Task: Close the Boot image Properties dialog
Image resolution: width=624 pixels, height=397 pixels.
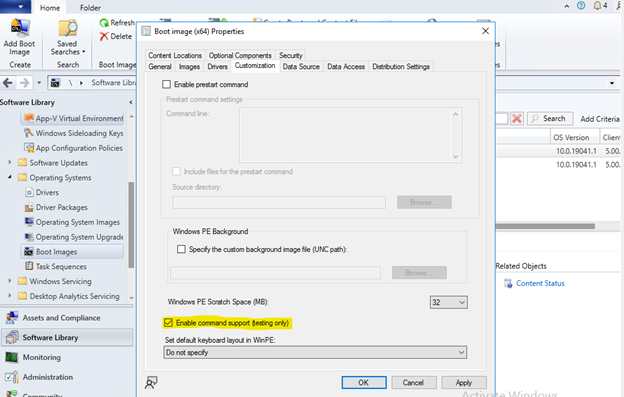Action: click(x=485, y=31)
